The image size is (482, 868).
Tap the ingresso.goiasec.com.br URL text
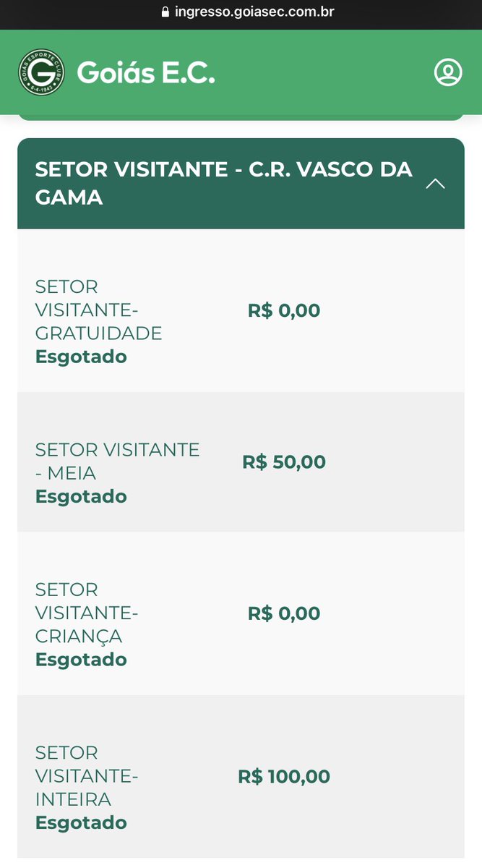pyautogui.click(x=254, y=12)
